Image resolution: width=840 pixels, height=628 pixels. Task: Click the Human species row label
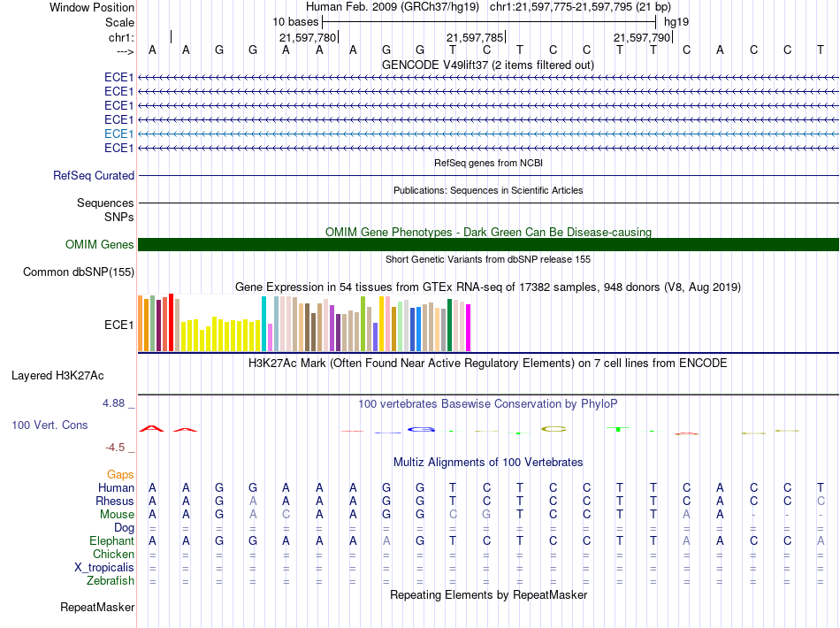[x=116, y=488]
